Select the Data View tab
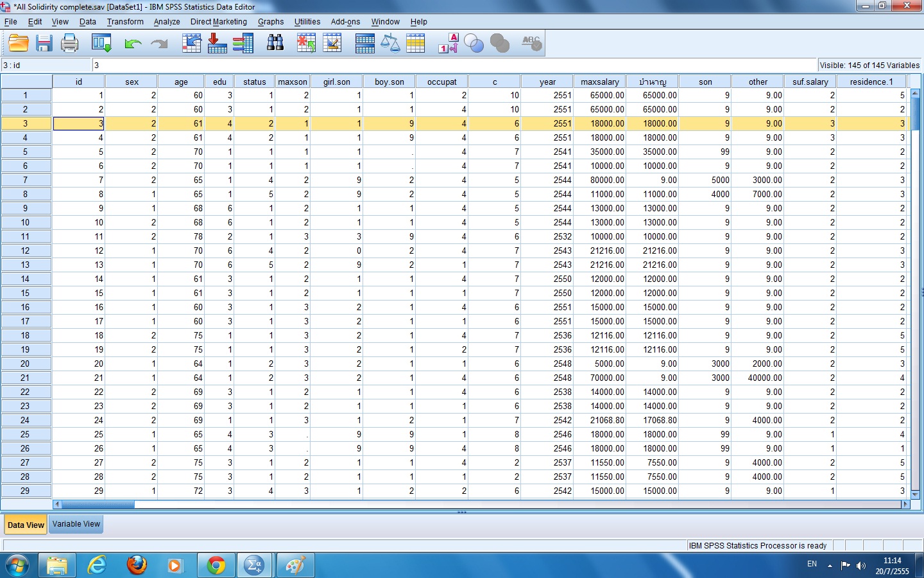The height and width of the screenshot is (578, 924). point(26,525)
